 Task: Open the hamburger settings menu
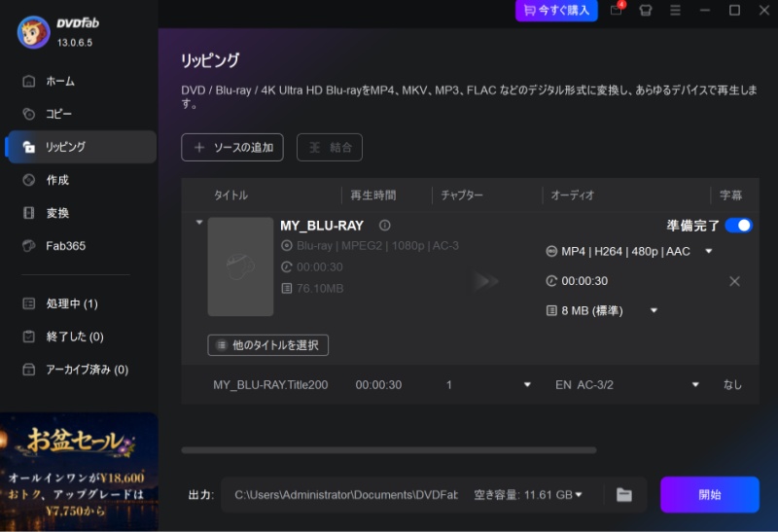[x=675, y=10]
